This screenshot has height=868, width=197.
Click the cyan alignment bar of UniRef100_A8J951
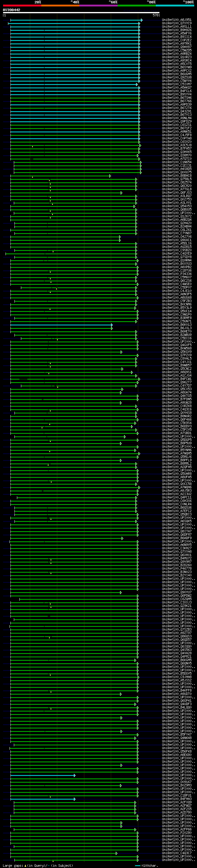click(76, 20)
